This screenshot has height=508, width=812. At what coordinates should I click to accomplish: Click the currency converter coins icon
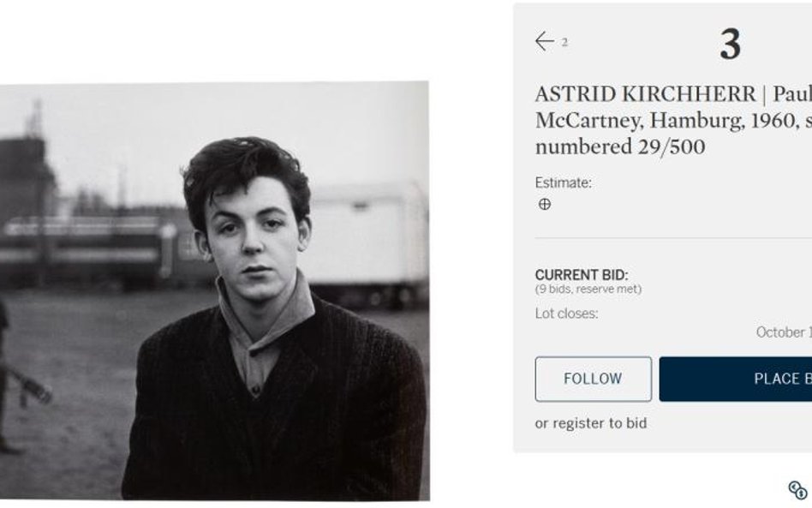click(x=797, y=489)
